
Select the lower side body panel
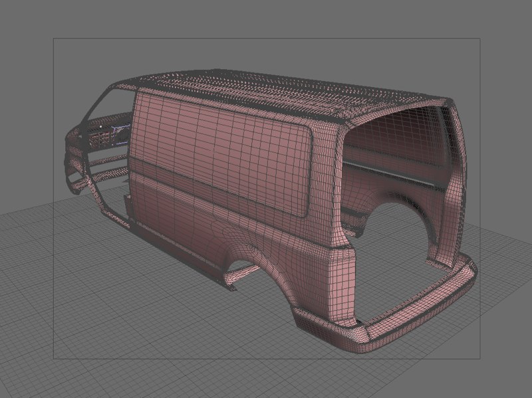pyautogui.click(x=199, y=219)
